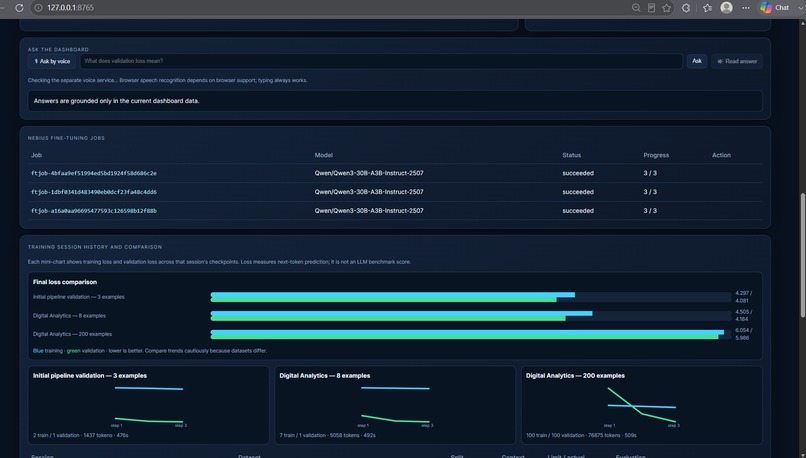Click the Progress column header
806x458 pixels.
(x=656, y=155)
